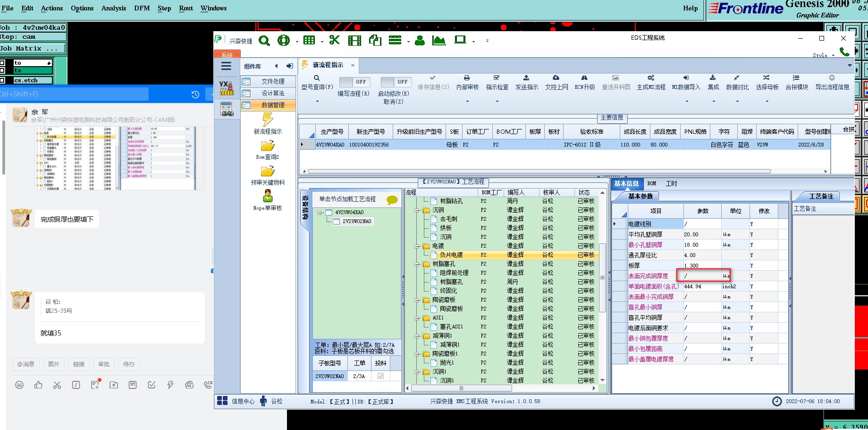Click the green table grid icon
868x430 pixels.
coord(309,40)
